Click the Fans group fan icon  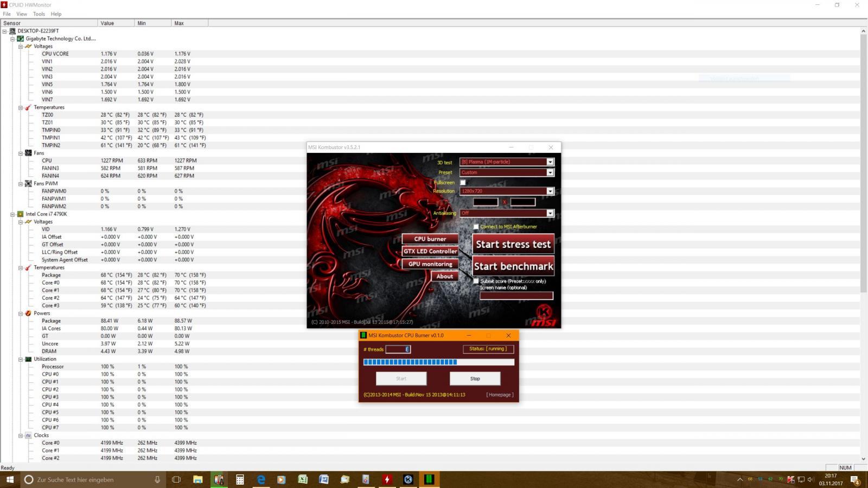pyautogui.click(x=28, y=153)
